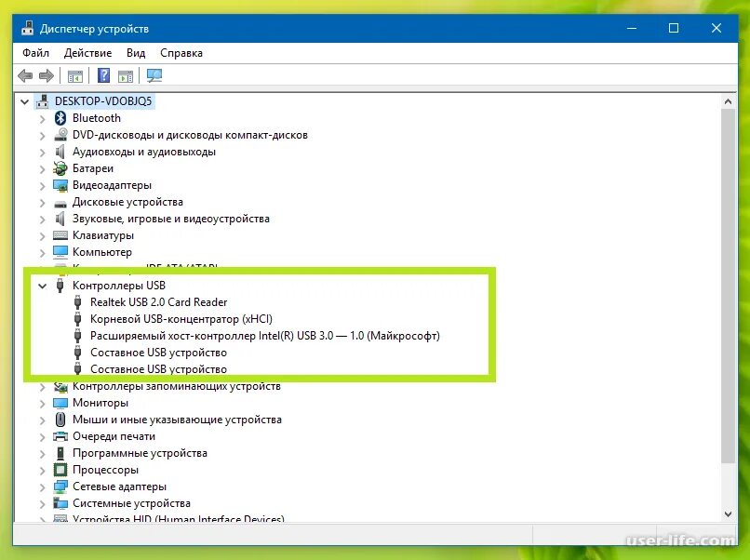Click the scrollbar down arrow
Screen dimensions: 750x560
point(728,514)
